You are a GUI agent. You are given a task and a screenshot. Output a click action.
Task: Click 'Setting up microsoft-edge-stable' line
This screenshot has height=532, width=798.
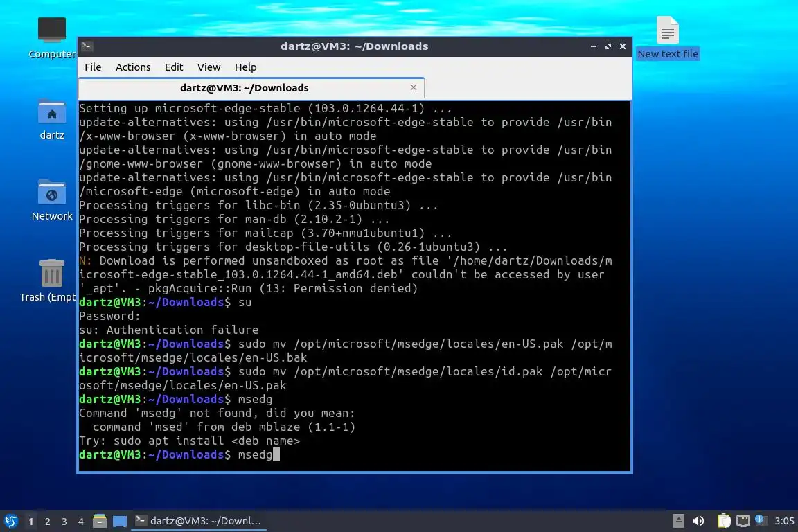click(265, 109)
